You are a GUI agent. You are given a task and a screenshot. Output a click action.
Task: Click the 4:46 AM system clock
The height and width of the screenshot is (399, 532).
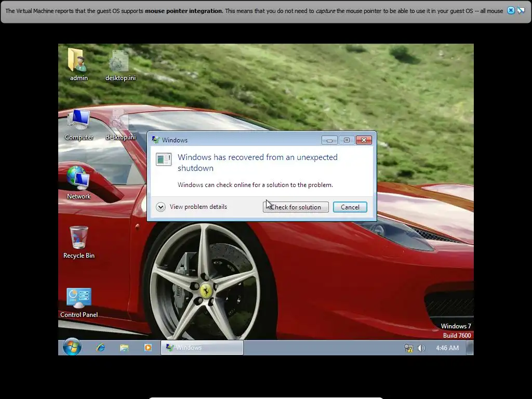point(447,348)
